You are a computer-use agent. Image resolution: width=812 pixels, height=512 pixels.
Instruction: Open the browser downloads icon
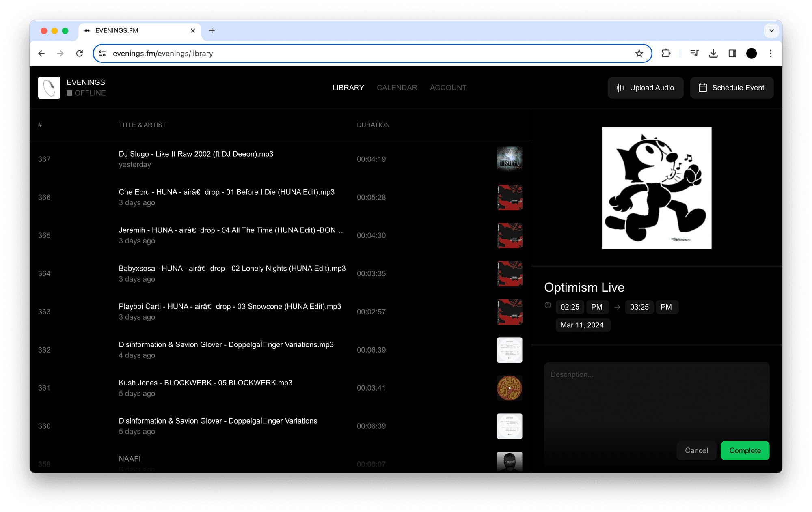point(713,54)
